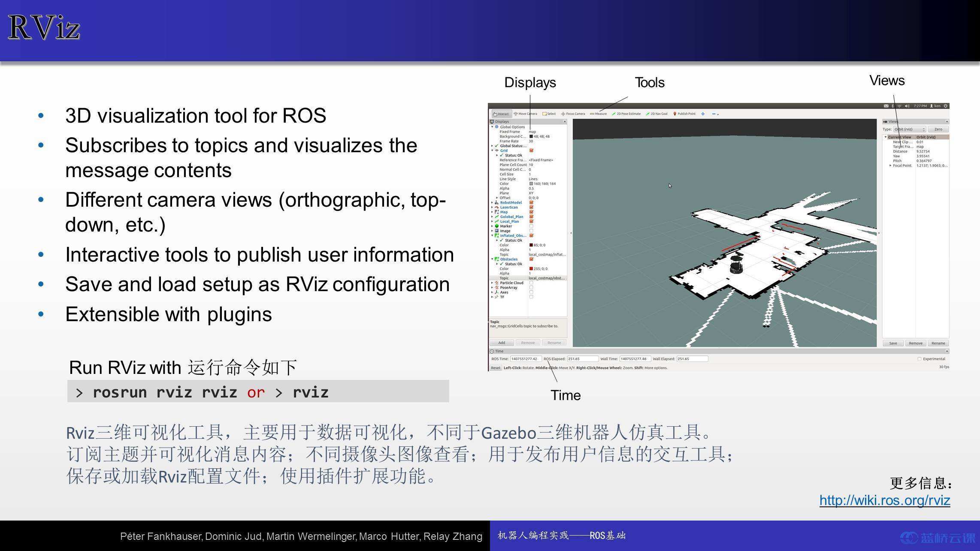980x551 pixels.
Task: Choose the Focus Camera tool
Action: [x=573, y=114]
